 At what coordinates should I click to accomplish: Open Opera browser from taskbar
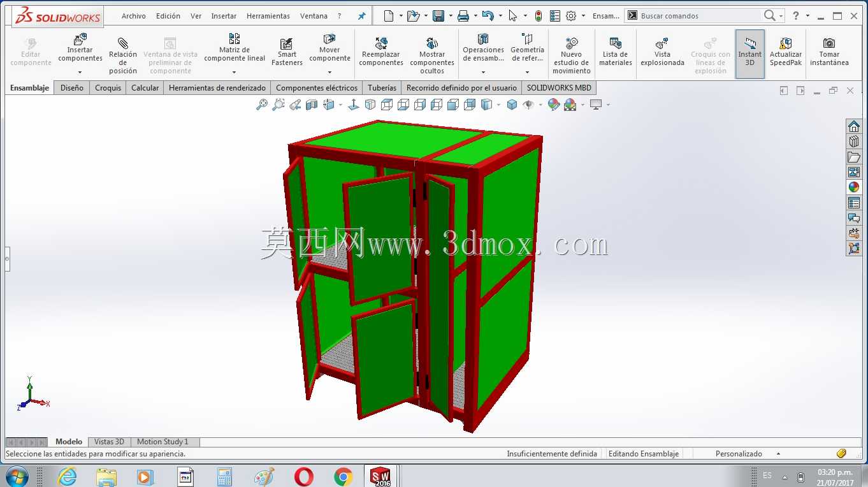(x=304, y=476)
